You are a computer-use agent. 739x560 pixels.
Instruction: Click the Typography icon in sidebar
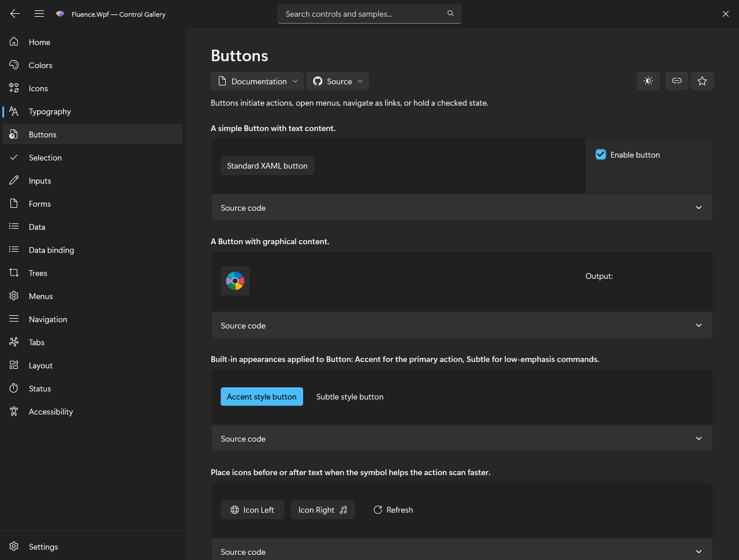pyautogui.click(x=14, y=111)
